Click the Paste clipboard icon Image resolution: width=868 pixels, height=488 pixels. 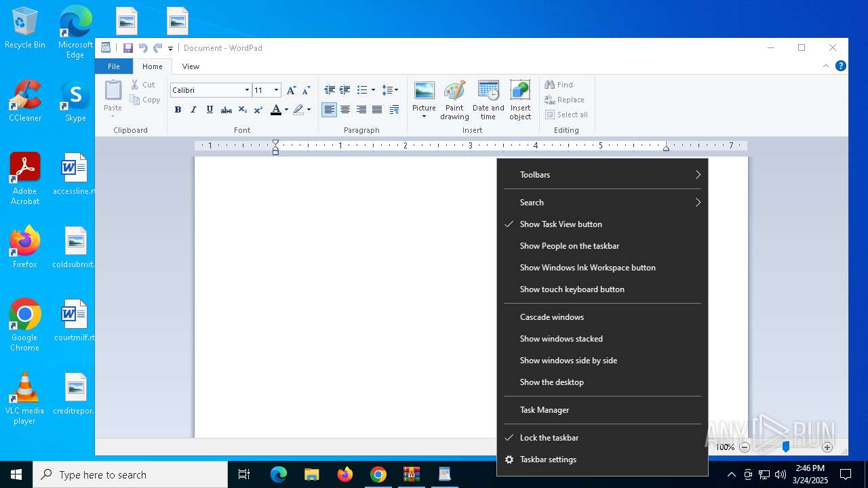tap(113, 91)
